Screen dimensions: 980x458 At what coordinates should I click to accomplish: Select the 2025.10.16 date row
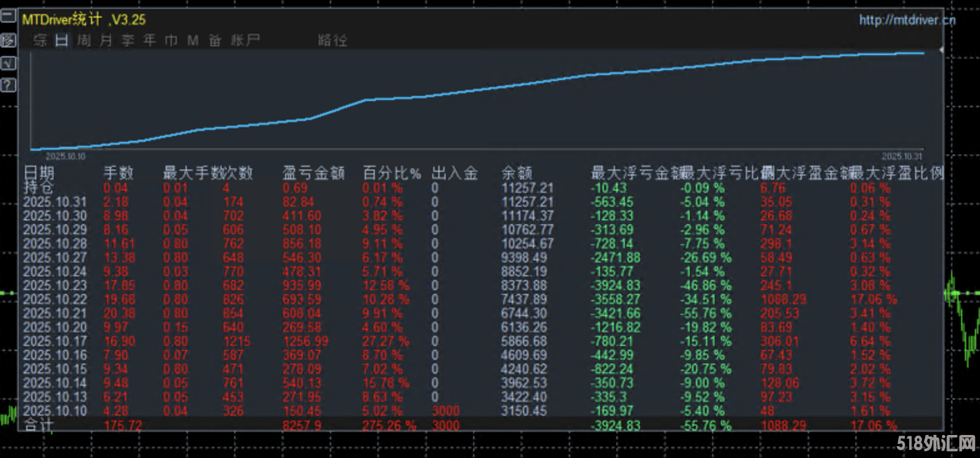click(55, 355)
